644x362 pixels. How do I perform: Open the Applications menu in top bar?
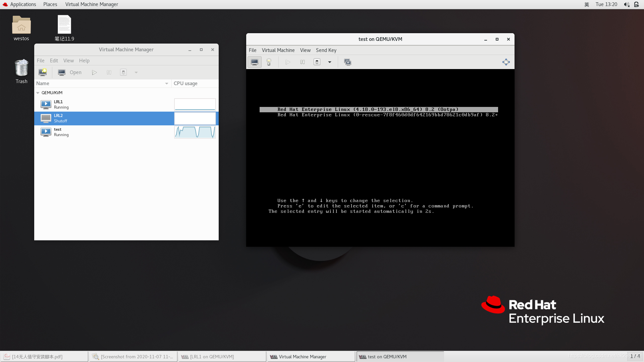point(19,4)
